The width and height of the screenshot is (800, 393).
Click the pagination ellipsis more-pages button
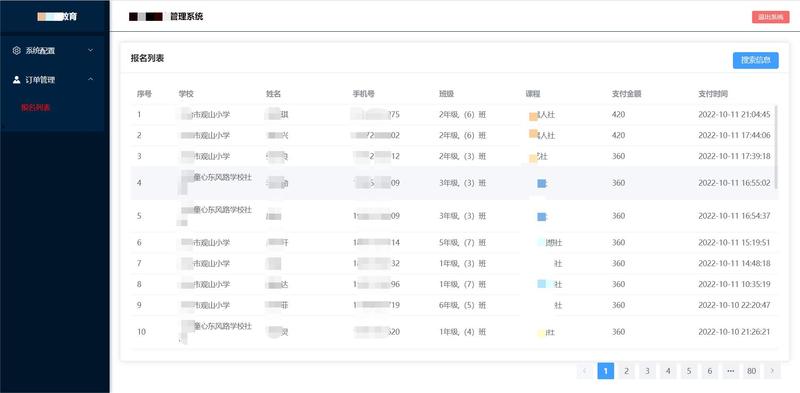731,371
